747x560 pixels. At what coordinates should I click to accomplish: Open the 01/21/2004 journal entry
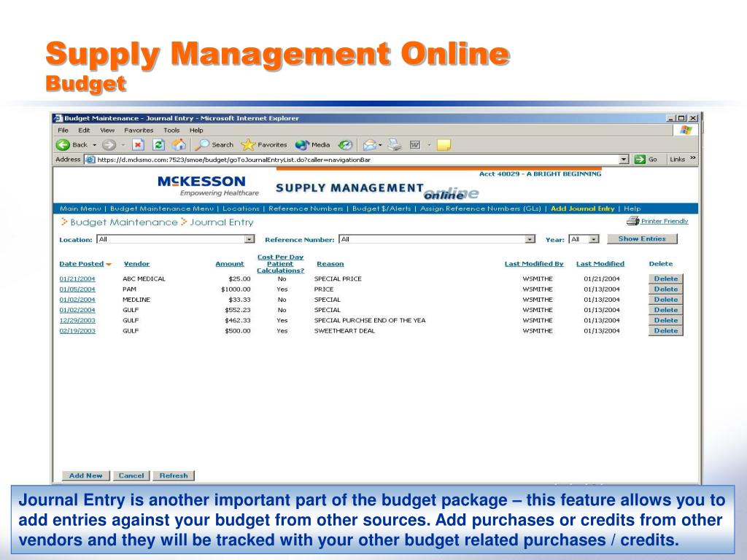coord(77,279)
